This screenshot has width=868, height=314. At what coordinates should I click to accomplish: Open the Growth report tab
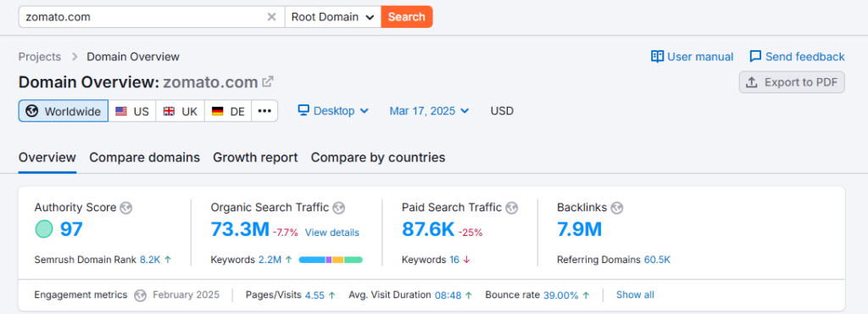point(255,157)
